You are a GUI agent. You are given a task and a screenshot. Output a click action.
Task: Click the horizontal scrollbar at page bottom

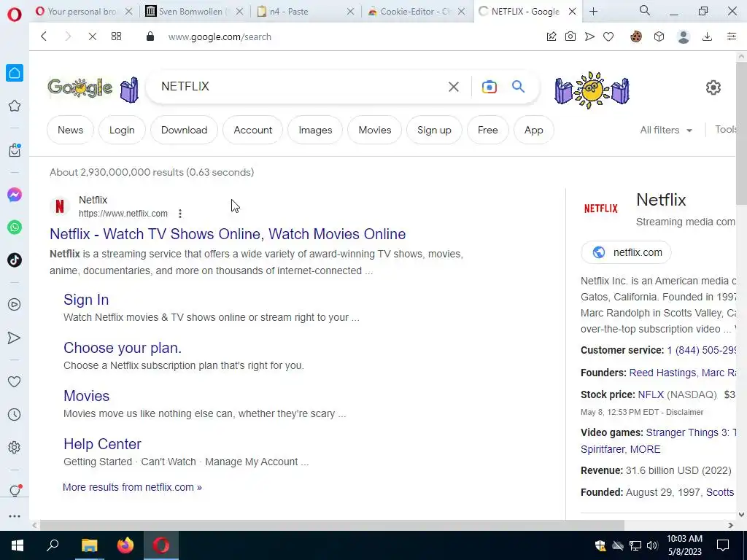(332, 525)
